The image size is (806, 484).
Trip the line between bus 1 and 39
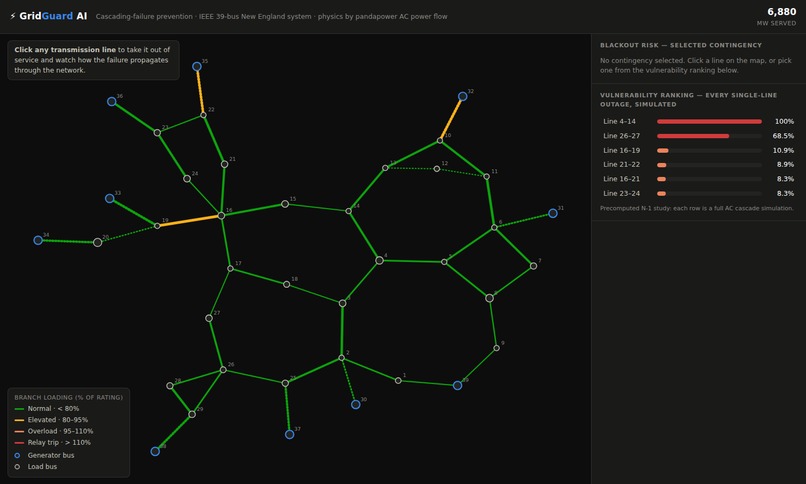pyautogui.click(x=428, y=383)
